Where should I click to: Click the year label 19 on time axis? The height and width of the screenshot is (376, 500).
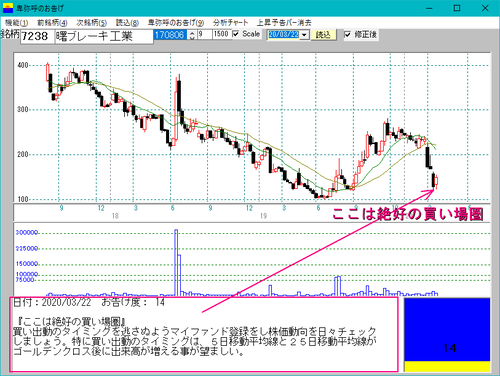pos(263,216)
